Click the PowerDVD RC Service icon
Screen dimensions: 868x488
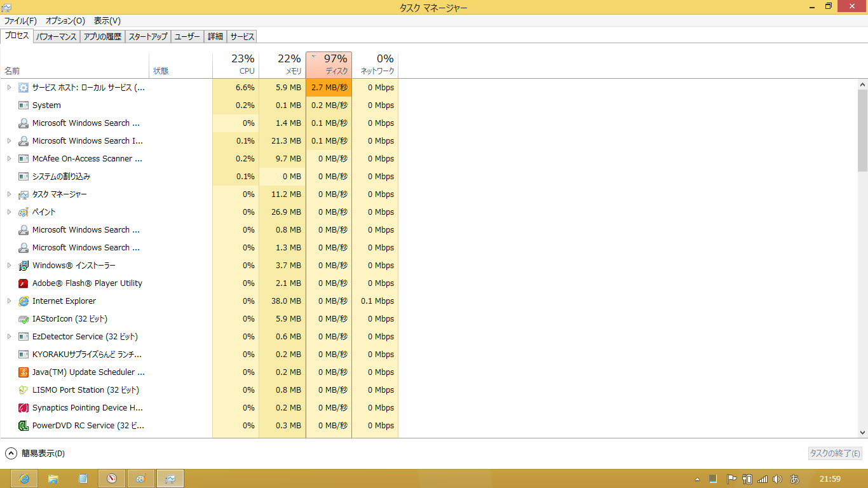tap(24, 426)
